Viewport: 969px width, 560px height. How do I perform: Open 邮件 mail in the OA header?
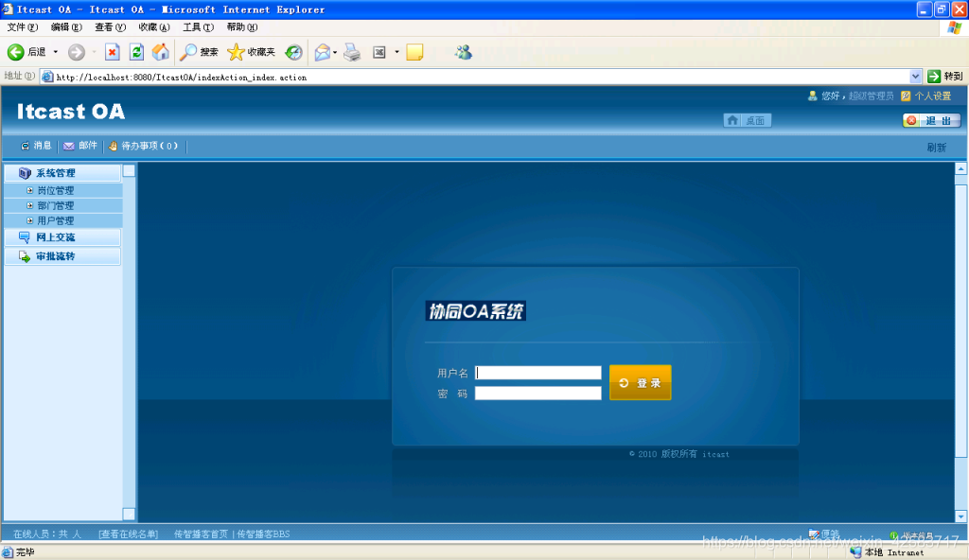pos(80,146)
